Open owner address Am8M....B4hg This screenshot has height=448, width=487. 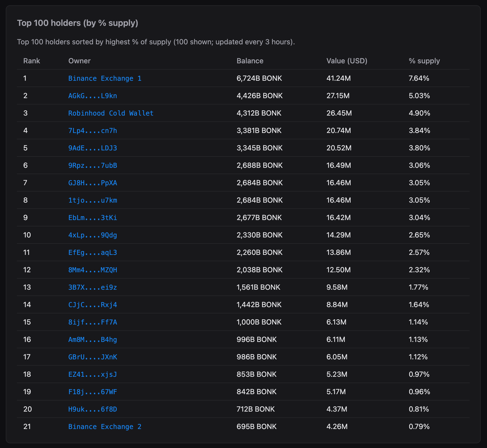(x=93, y=340)
